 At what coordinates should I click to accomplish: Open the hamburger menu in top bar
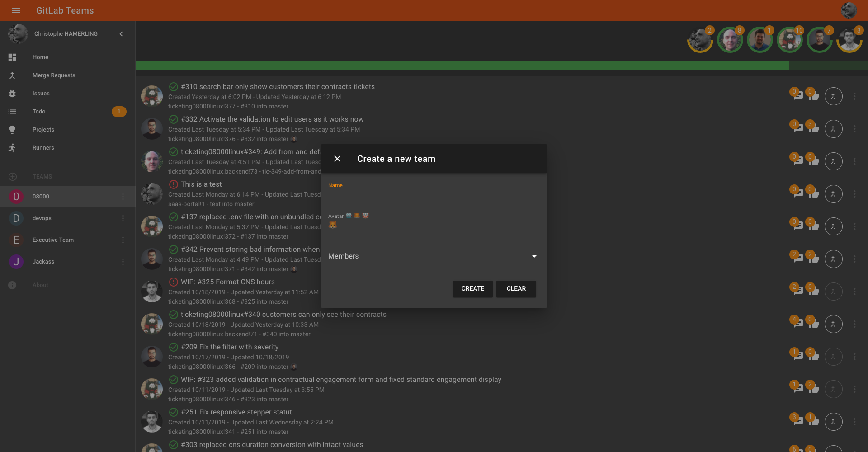tap(16, 10)
